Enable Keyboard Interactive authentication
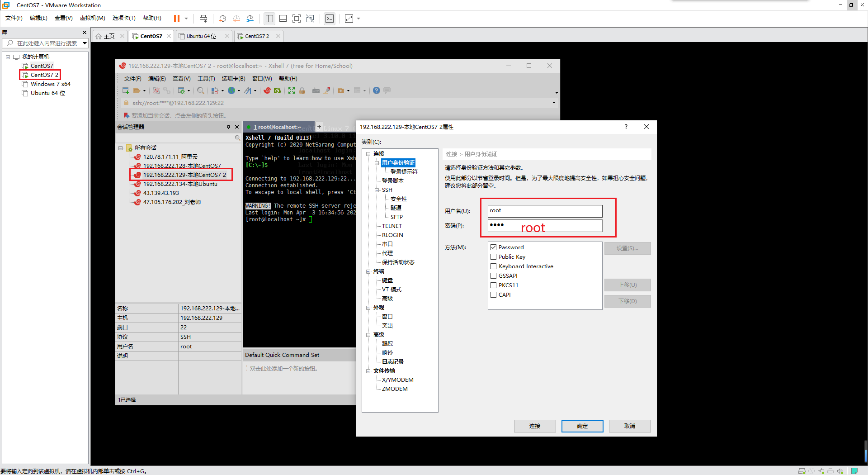The image size is (868, 475). point(494,266)
